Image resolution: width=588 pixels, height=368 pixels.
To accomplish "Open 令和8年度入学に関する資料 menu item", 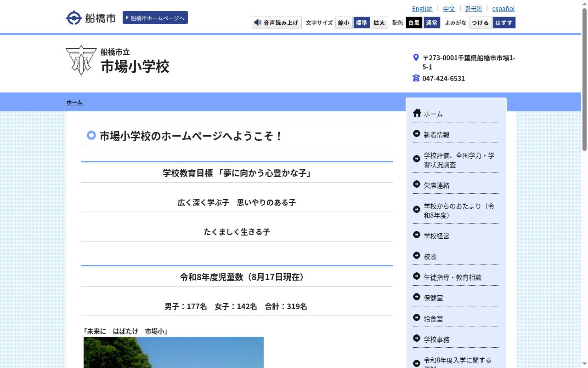I will [x=458, y=362].
